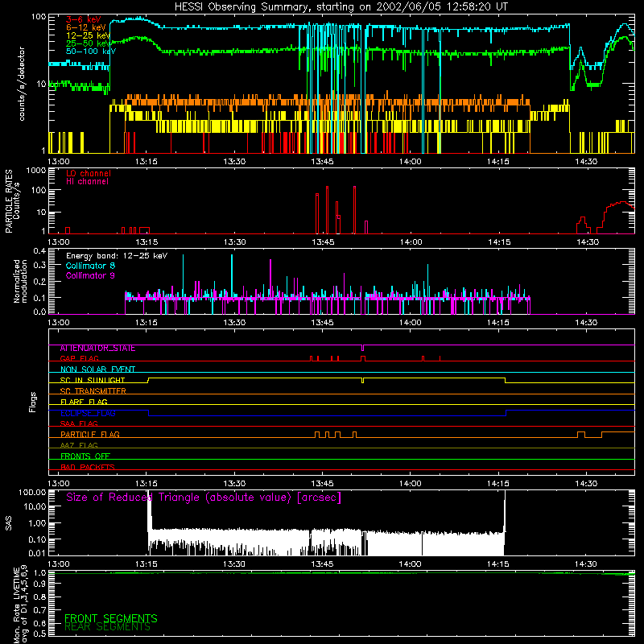This screenshot has width=644, height=644.
Task: Click the 'counts/s/detector' axis label
Action: [x=22, y=84]
